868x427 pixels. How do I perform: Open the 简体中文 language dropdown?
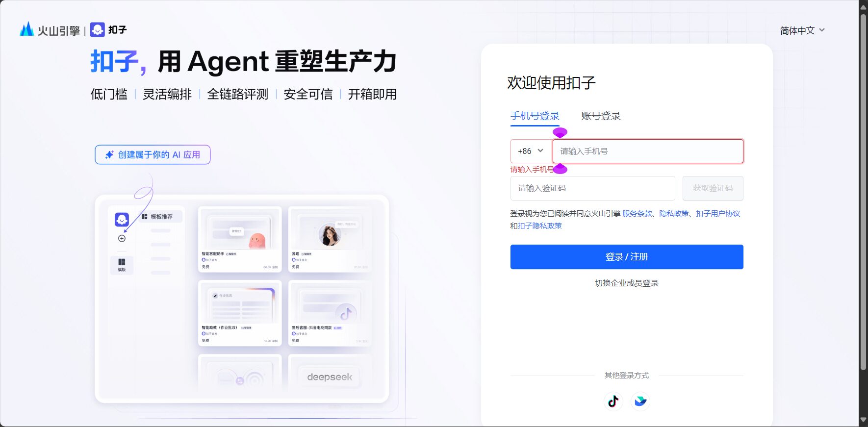[x=802, y=30]
